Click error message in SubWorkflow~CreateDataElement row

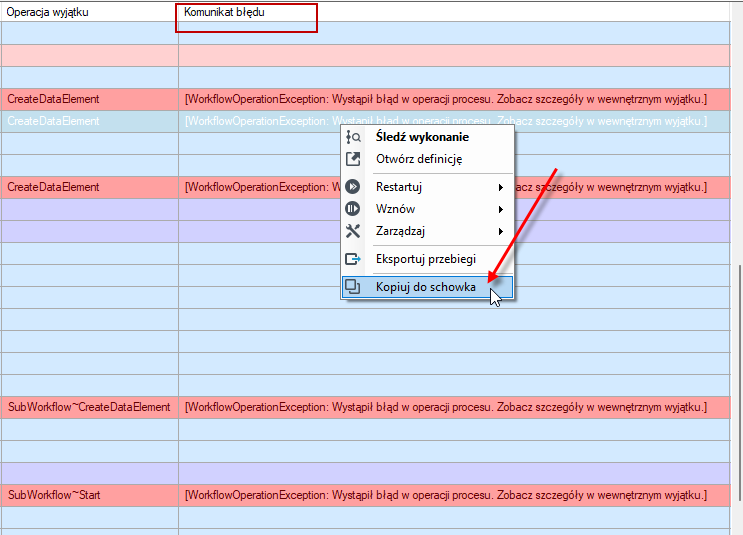454,407
